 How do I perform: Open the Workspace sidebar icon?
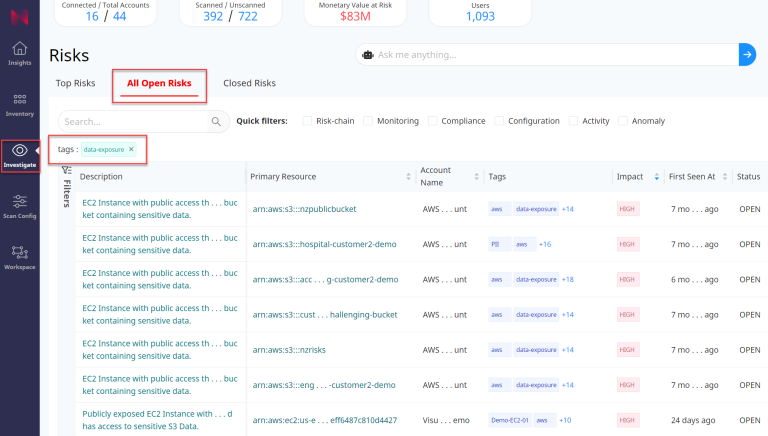[x=19, y=256]
